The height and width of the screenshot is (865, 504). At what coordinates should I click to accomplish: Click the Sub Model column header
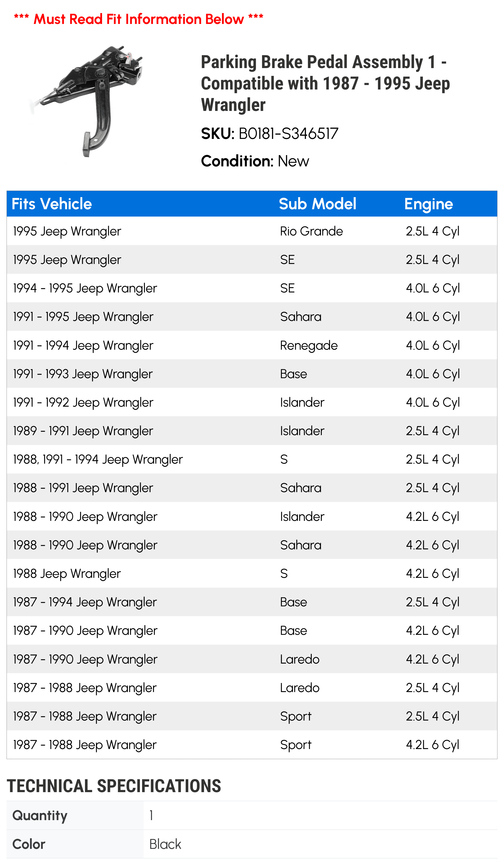coord(317,204)
